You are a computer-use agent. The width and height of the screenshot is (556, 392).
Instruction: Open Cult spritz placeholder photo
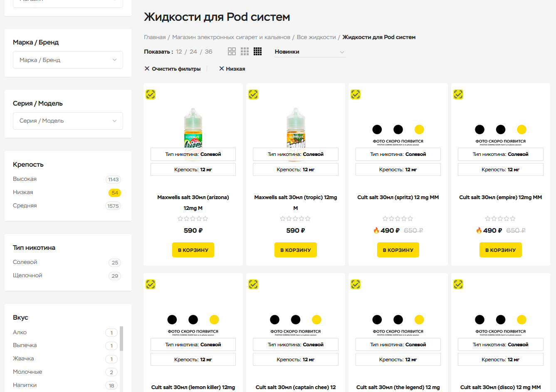[398, 135]
